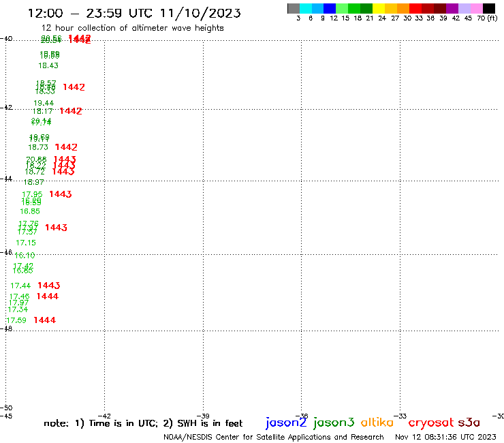Click the wave height value 18.17
Image resolution: width=504 pixels, height=443 pixels.
pyautogui.click(x=42, y=111)
